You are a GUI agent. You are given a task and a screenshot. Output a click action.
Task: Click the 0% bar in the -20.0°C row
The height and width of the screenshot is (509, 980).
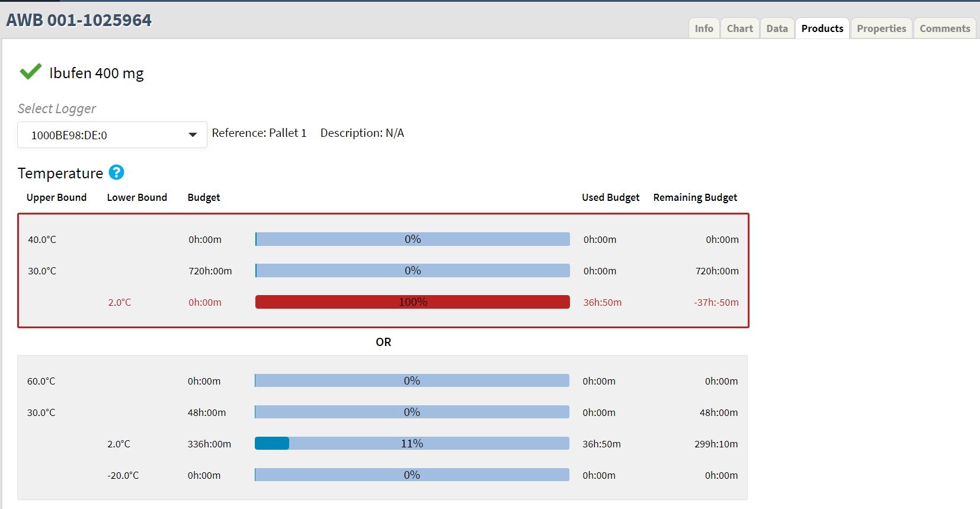tap(412, 475)
